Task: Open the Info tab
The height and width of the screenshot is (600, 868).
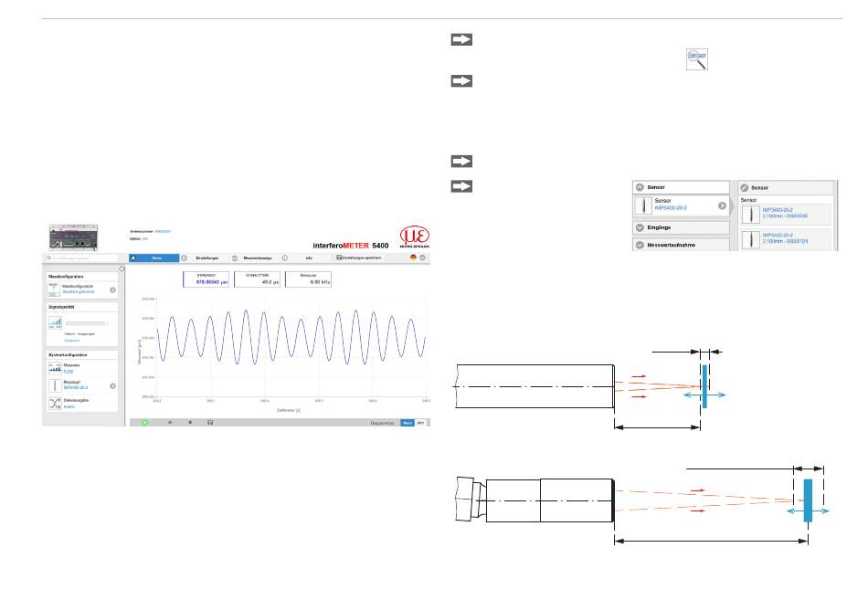Action: (309, 258)
